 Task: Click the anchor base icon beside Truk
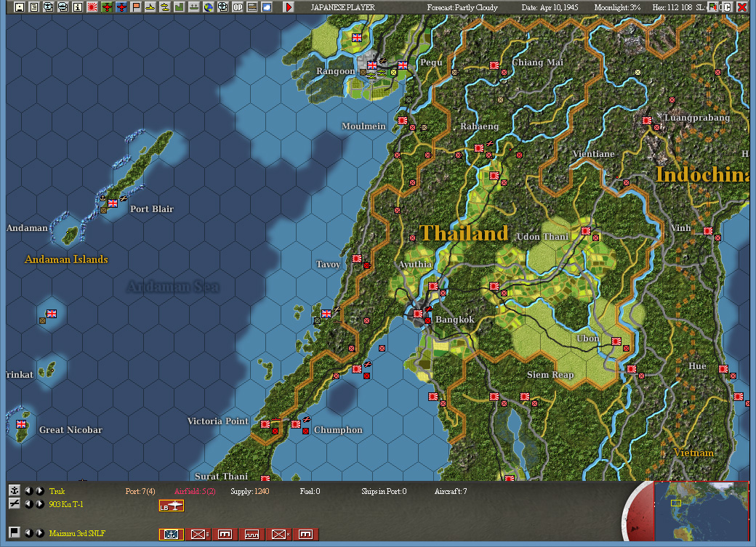click(15, 490)
